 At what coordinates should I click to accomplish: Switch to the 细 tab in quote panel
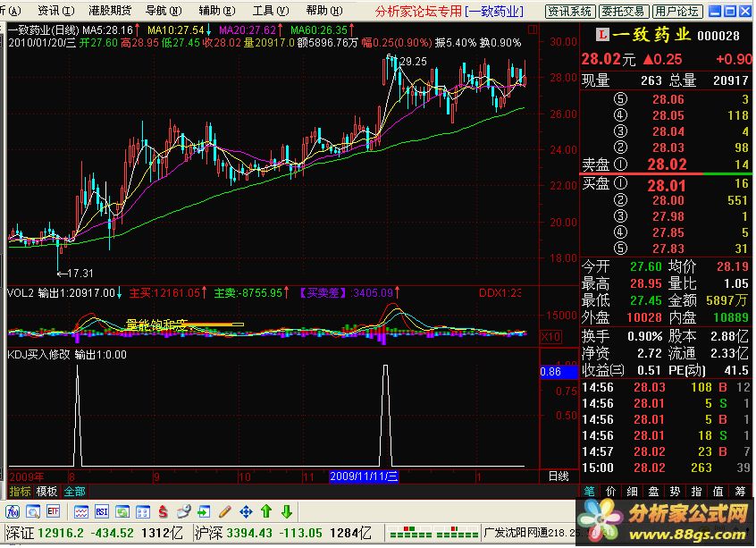coord(632,491)
